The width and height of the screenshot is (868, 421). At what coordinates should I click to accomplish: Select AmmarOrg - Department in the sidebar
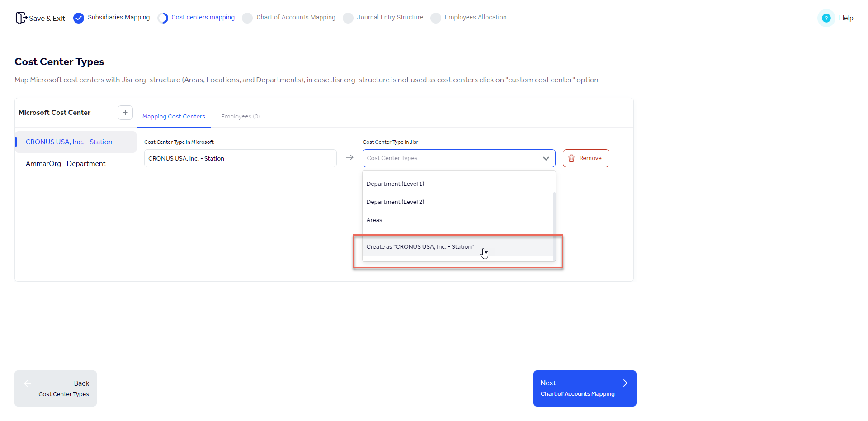coord(66,163)
